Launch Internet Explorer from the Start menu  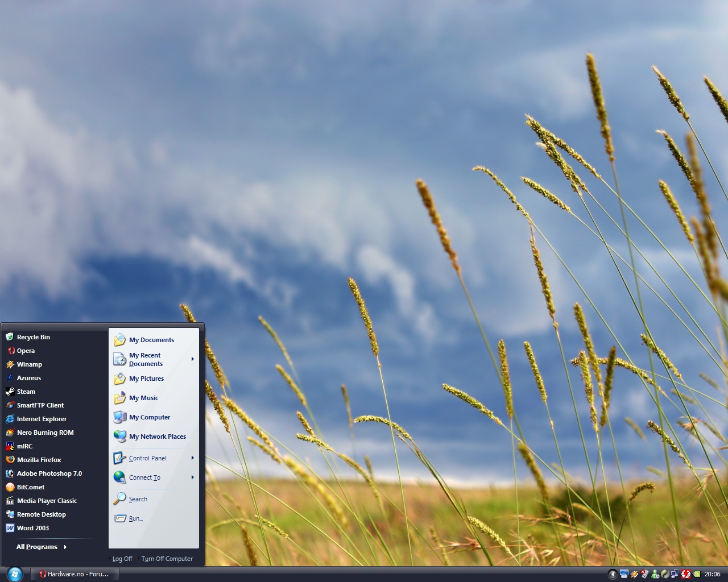36,419
